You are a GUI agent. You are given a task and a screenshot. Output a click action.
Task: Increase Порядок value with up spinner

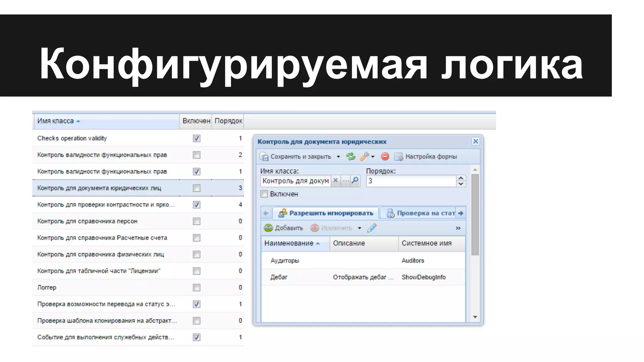pyautogui.click(x=461, y=178)
